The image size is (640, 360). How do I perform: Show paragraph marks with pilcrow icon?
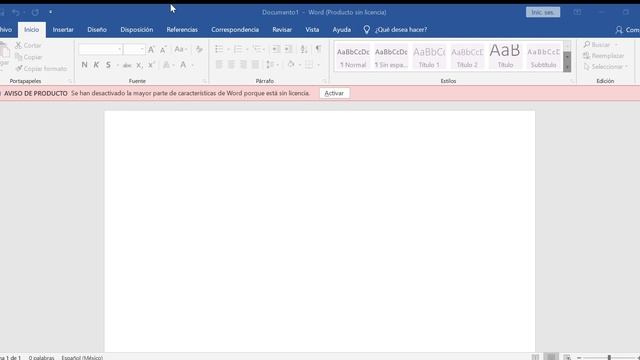click(318, 49)
